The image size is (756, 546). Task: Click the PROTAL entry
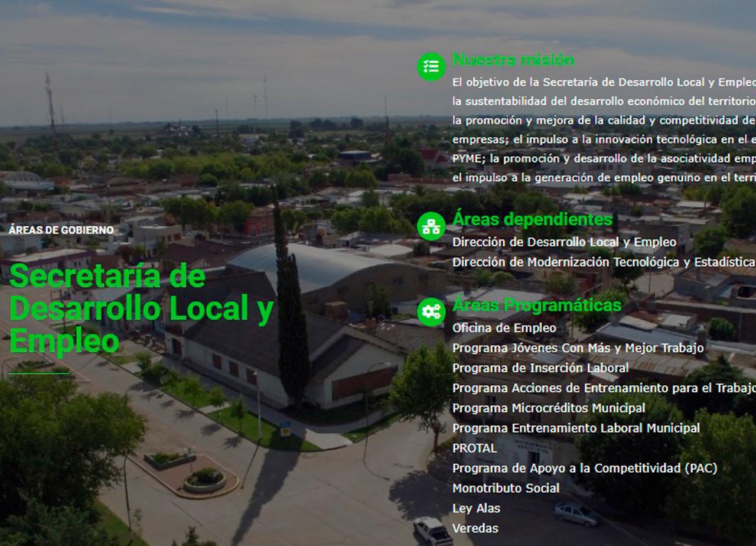click(x=474, y=448)
